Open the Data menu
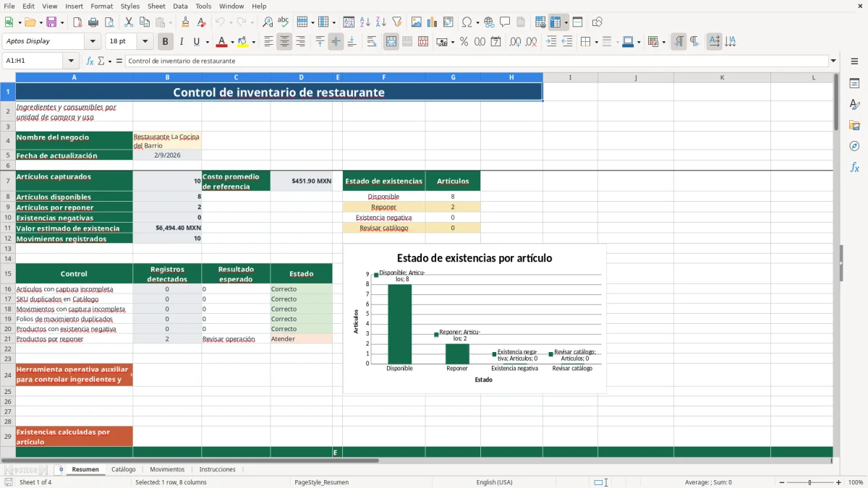868x488 pixels. (180, 6)
